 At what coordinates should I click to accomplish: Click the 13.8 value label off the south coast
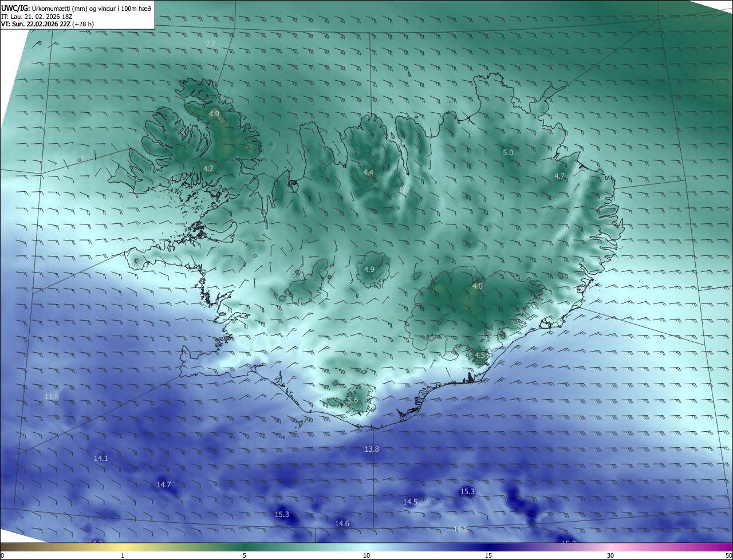(372, 449)
